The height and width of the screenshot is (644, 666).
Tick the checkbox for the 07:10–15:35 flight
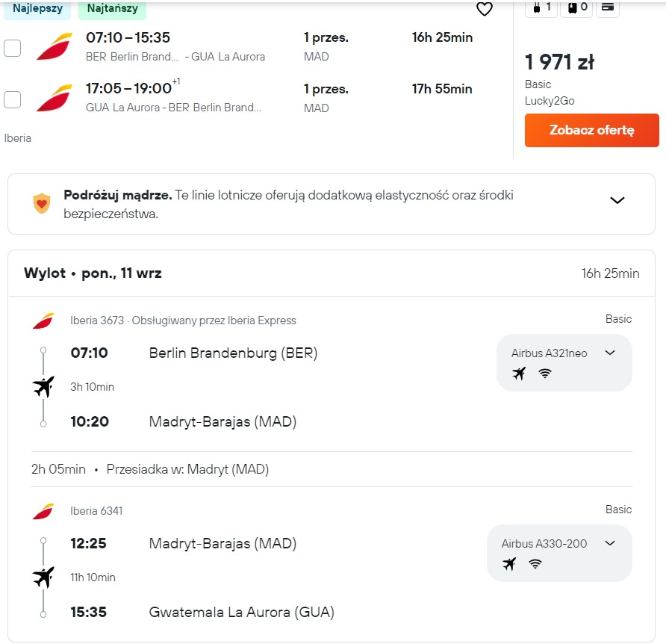click(12, 48)
